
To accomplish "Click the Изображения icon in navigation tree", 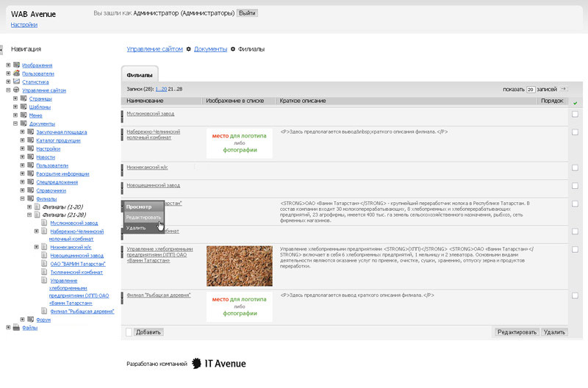I will [16, 65].
